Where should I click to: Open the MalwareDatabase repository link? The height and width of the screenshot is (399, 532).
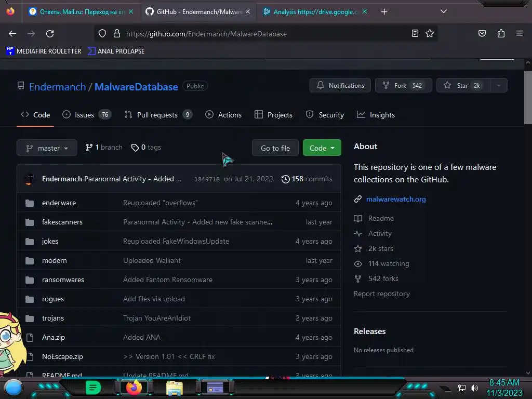point(136,87)
